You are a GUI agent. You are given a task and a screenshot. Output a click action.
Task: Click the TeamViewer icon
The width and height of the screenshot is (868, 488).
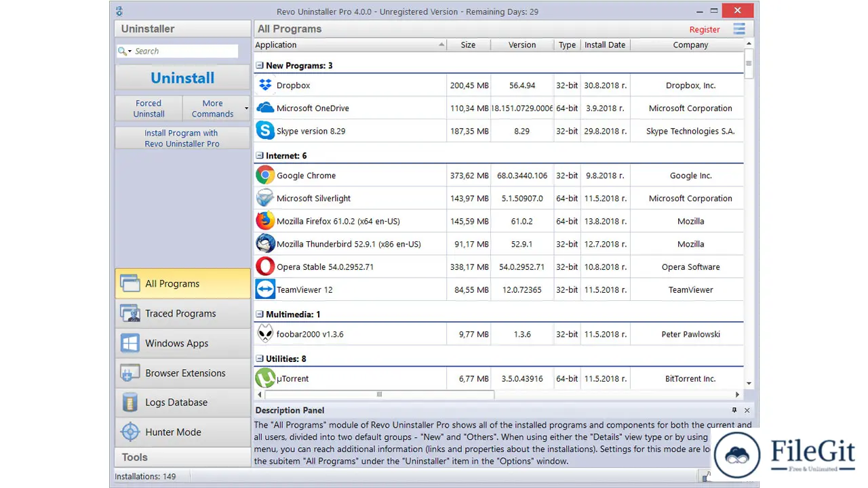[x=265, y=289]
